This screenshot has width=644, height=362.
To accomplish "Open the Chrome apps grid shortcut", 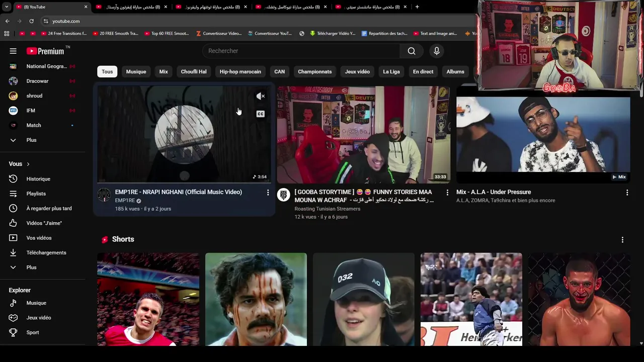I will 7,34.
